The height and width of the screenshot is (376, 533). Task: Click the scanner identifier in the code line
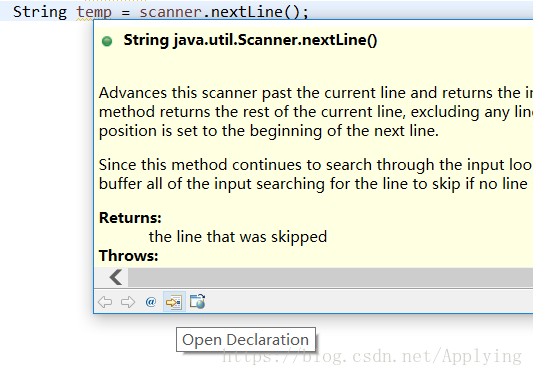coord(171,12)
